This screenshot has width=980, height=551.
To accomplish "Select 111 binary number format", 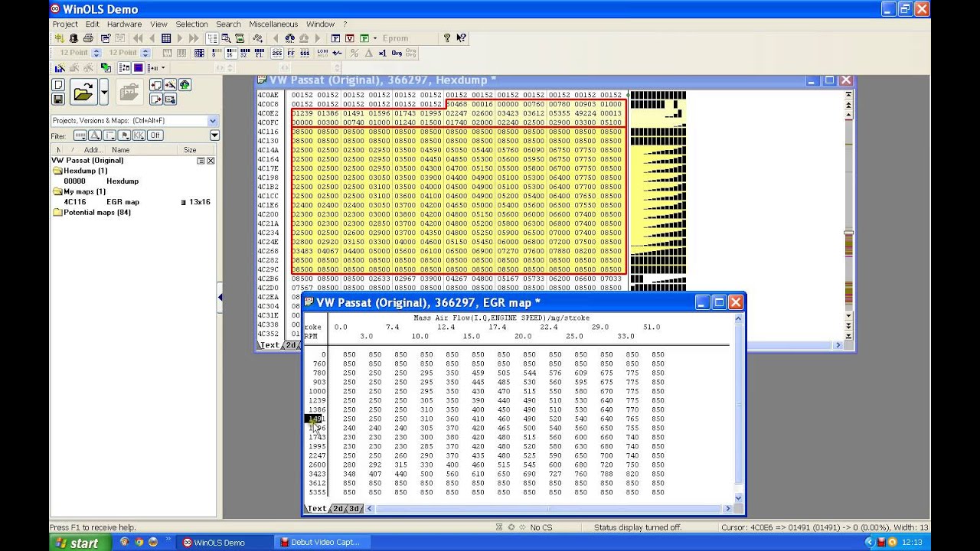I will pos(305,53).
